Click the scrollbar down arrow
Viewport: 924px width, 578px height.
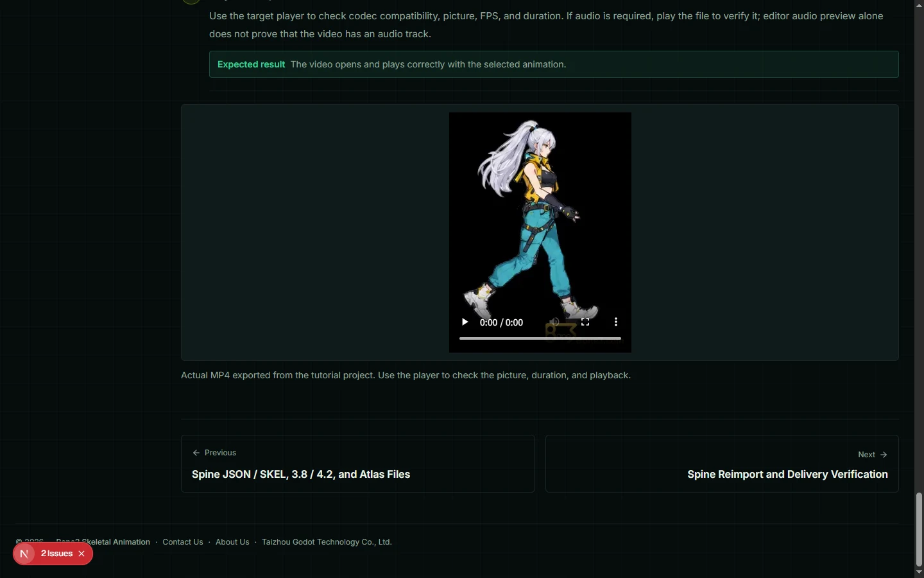coord(919,572)
